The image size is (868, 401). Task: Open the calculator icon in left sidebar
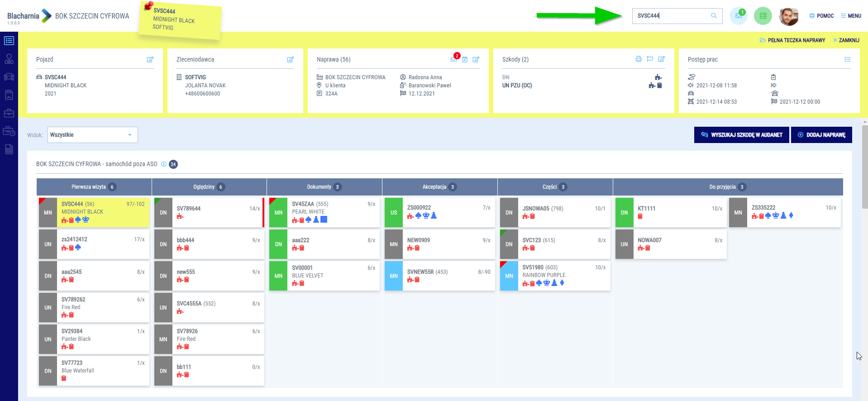click(x=9, y=149)
